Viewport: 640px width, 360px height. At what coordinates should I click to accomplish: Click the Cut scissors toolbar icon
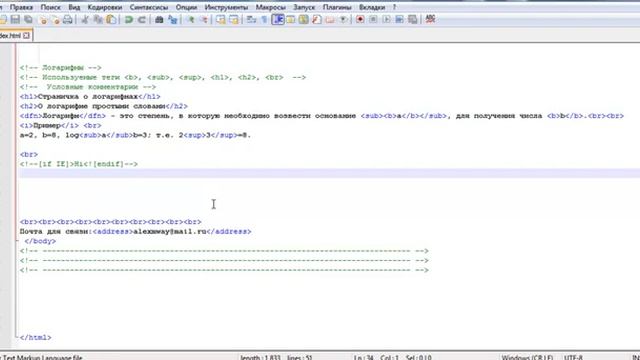point(85,19)
